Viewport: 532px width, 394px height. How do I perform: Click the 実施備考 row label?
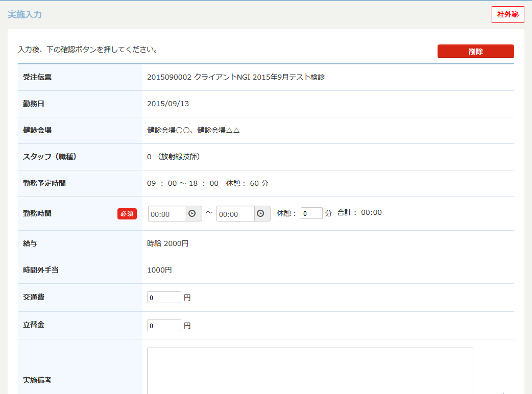pyautogui.click(x=37, y=380)
